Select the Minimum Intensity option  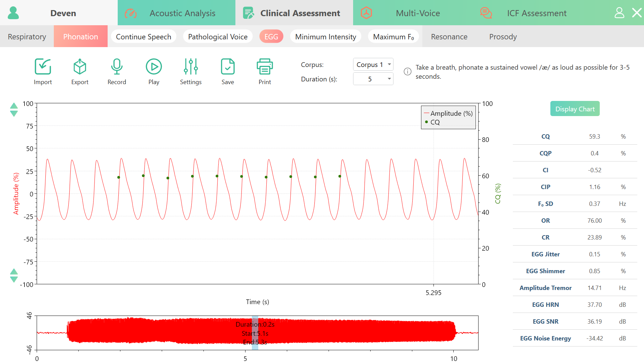326,36
